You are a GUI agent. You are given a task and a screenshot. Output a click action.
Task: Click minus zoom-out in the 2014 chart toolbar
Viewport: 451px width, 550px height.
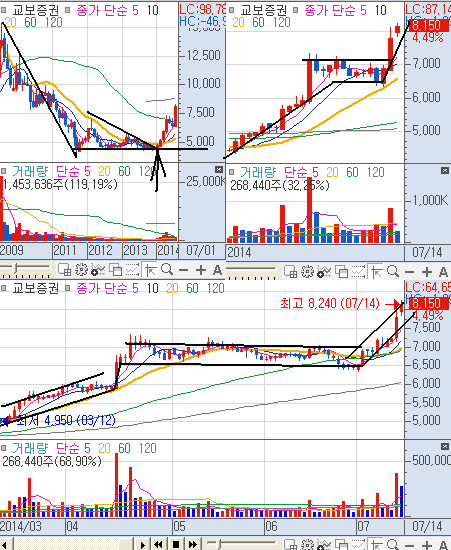click(409, 272)
